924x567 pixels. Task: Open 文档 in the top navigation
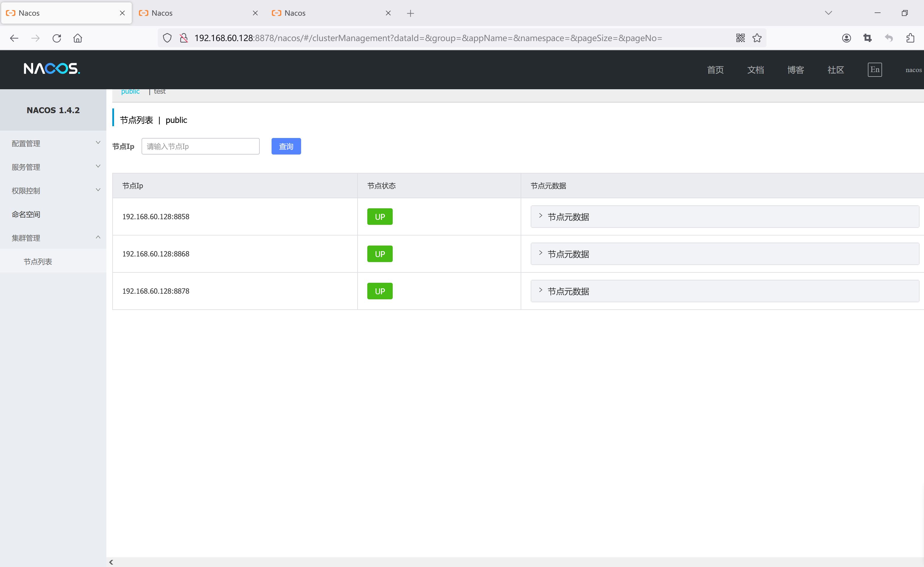point(756,70)
